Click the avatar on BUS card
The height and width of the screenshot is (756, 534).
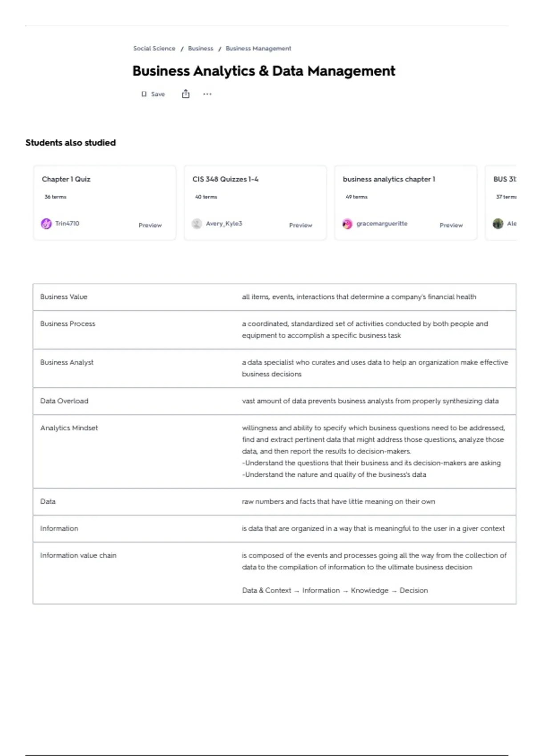coord(498,224)
